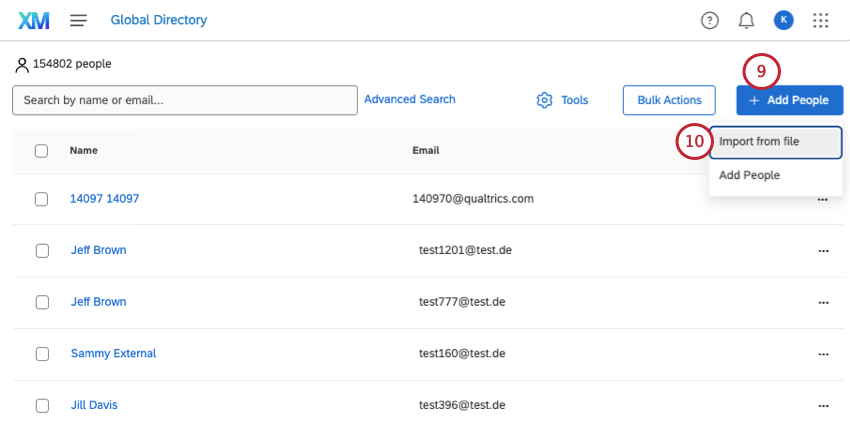Image resolution: width=850 pixels, height=427 pixels.
Task: Choose Add People in dropdown menu
Action: click(x=749, y=175)
